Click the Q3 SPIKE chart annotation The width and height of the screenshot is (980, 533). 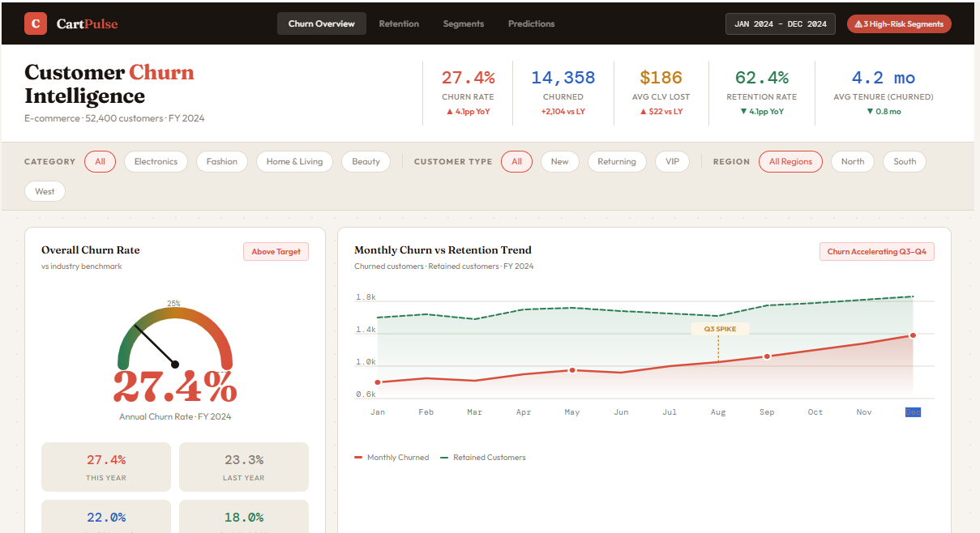[719, 329]
